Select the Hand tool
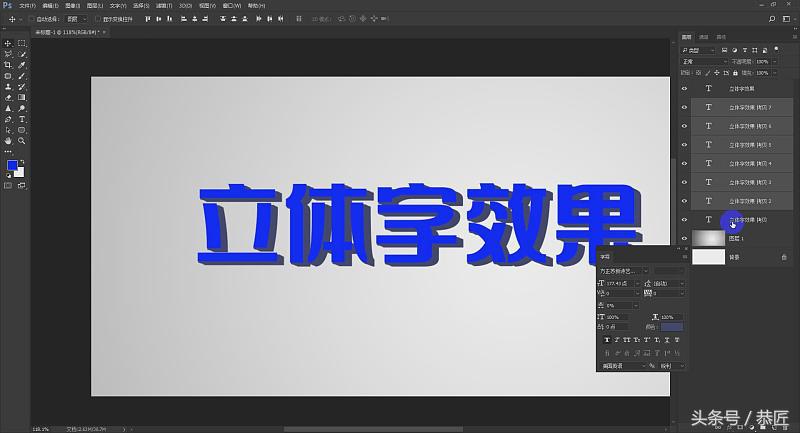The width and height of the screenshot is (800, 433). (x=8, y=141)
